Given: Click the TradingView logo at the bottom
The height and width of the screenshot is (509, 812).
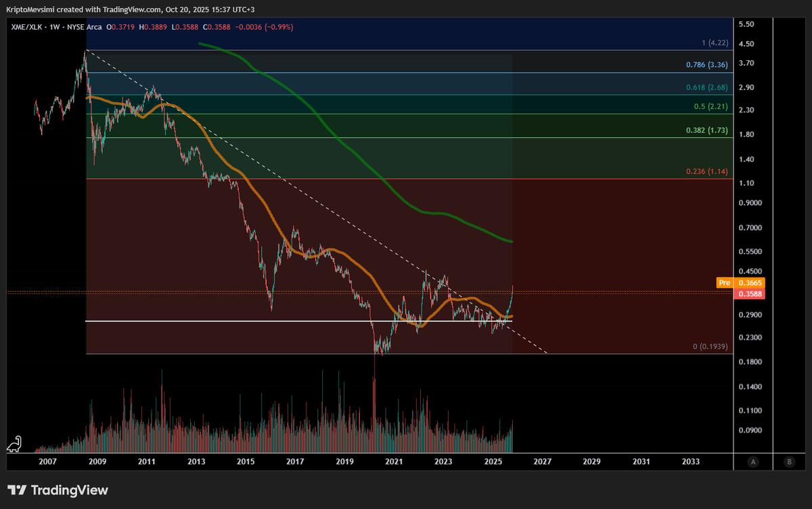Looking at the screenshot, I should click(58, 490).
